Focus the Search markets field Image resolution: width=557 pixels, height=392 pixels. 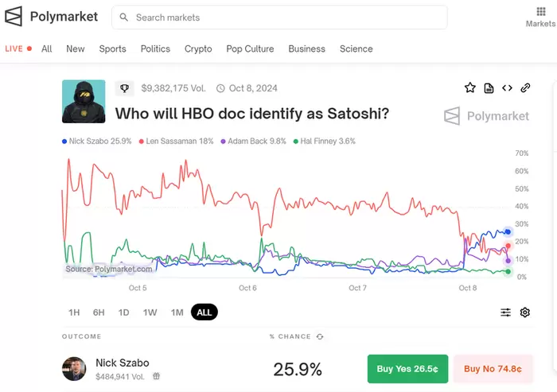278,17
